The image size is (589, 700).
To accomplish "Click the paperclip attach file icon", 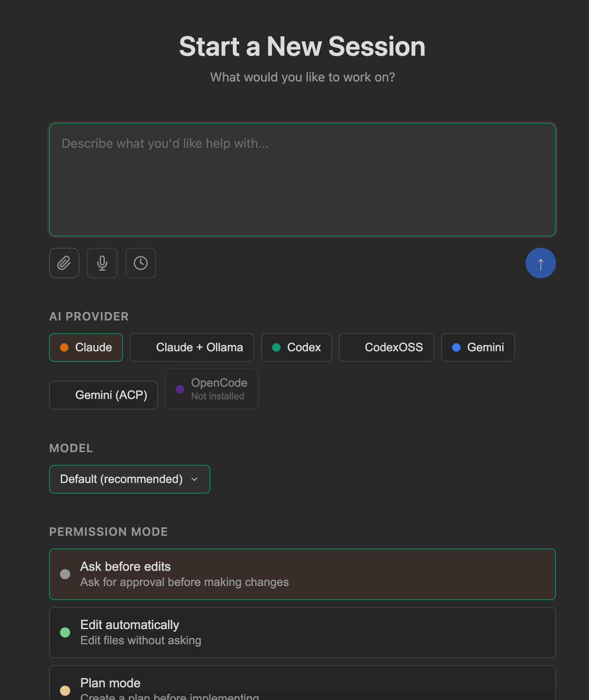I will point(64,263).
